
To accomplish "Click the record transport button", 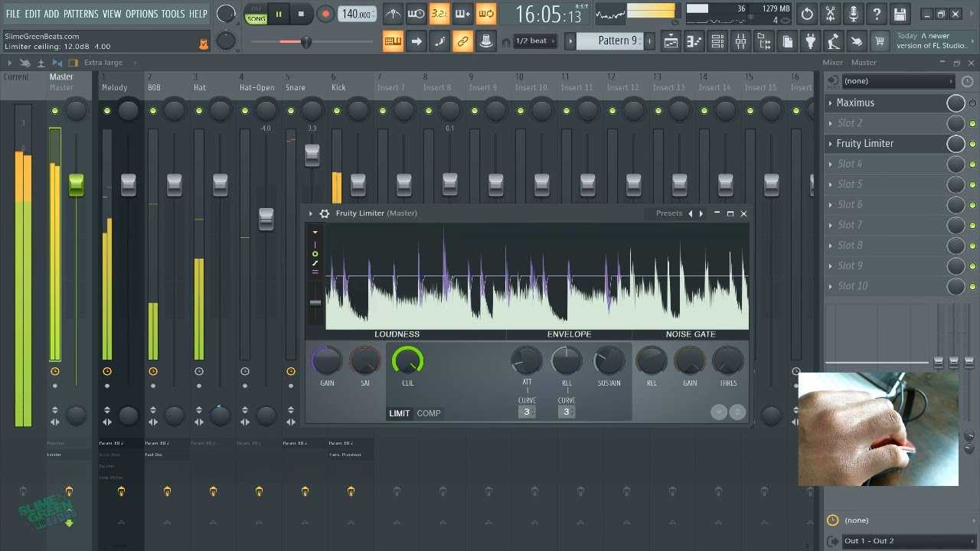I will tap(325, 14).
